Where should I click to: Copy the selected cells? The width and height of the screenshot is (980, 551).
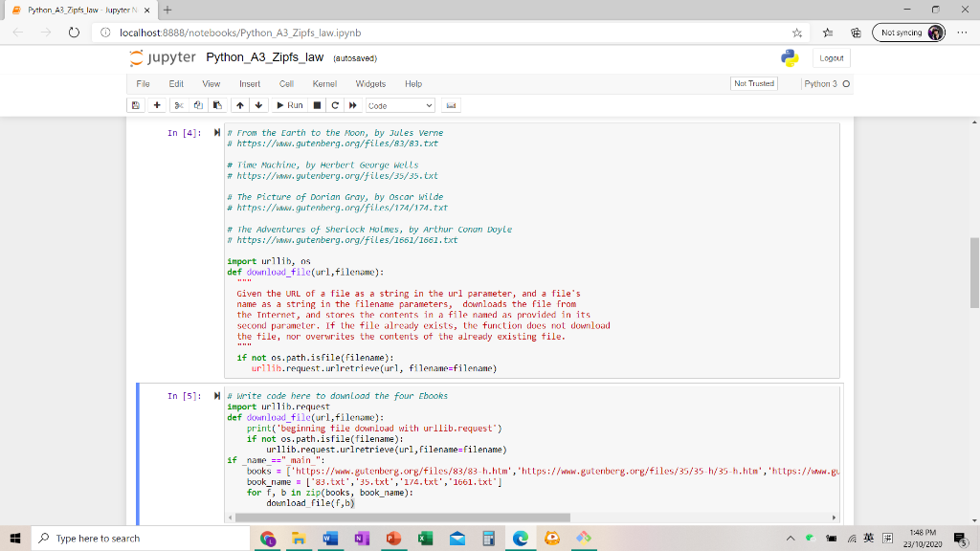tap(198, 105)
